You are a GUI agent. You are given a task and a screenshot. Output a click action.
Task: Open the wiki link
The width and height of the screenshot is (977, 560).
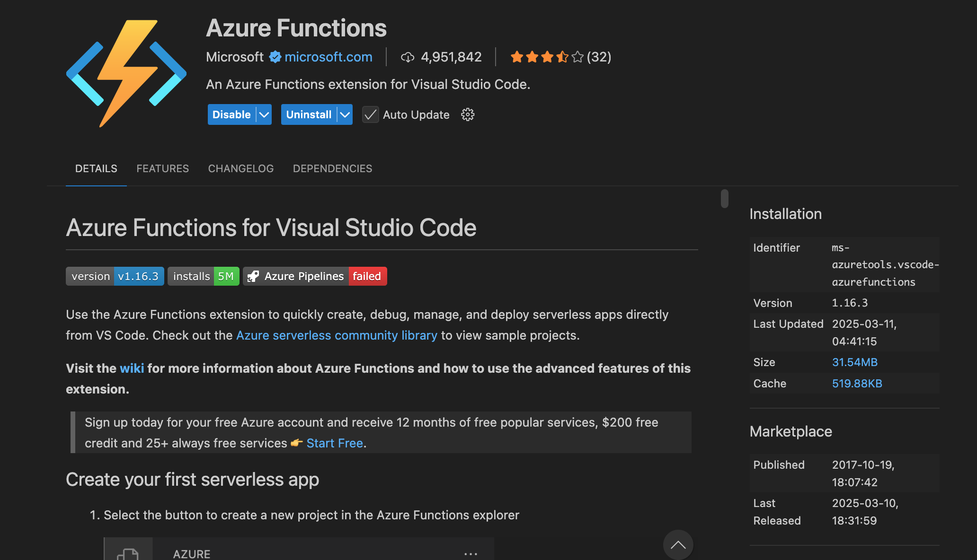coord(132,368)
